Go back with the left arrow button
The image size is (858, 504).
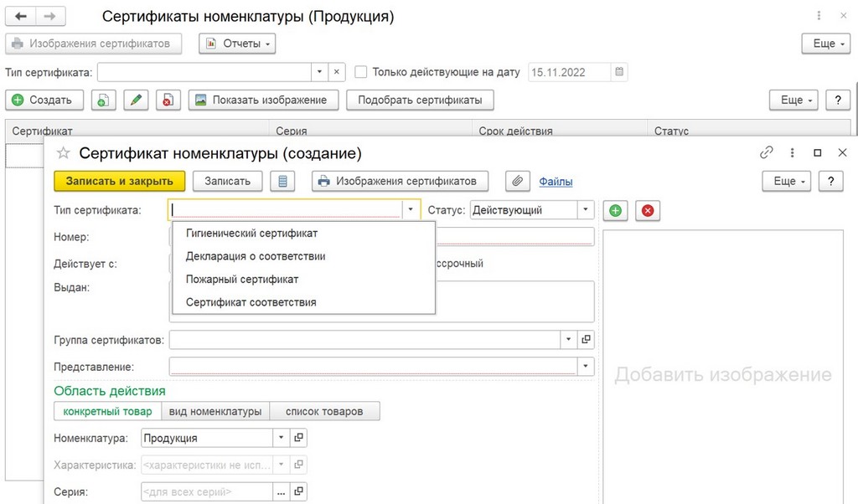21,17
